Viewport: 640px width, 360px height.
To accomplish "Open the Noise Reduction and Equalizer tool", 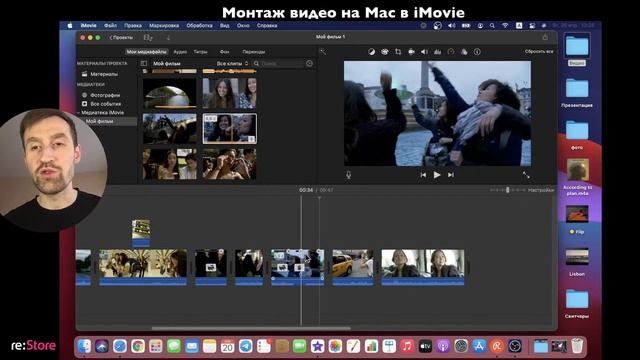I will [x=438, y=52].
